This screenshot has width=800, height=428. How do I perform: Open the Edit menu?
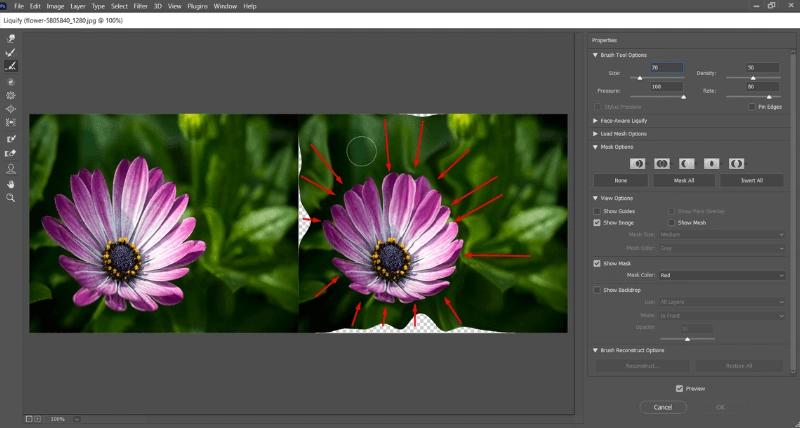click(35, 6)
